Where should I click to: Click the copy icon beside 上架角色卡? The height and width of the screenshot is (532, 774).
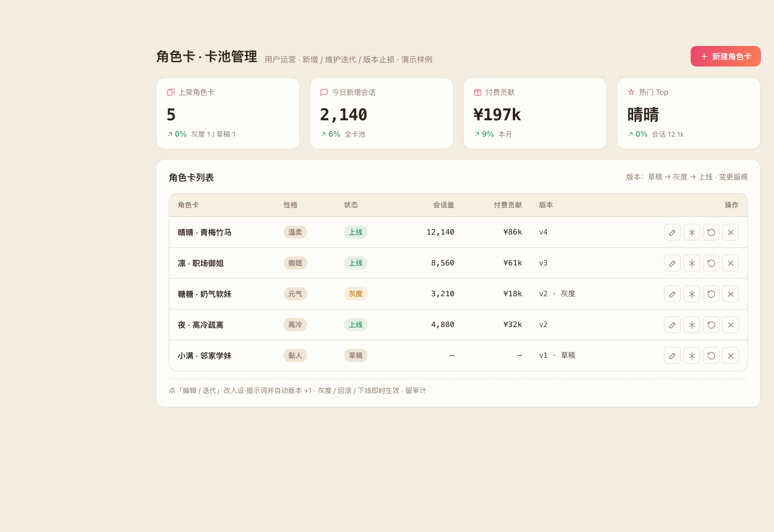pyautogui.click(x=171, y=92)
